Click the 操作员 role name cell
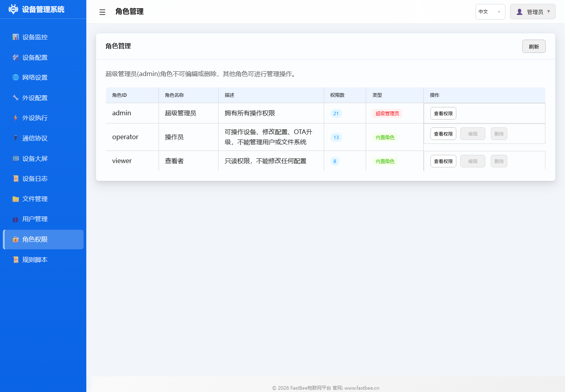This screenshot has height=392, width=565. (x=188, y=137)
